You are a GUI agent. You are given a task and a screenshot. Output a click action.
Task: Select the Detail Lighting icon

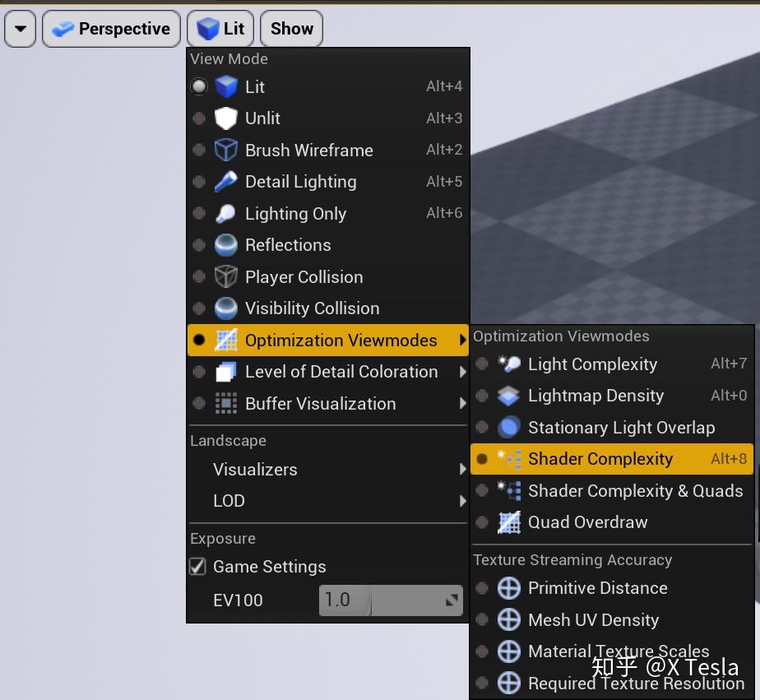(225, 181)
